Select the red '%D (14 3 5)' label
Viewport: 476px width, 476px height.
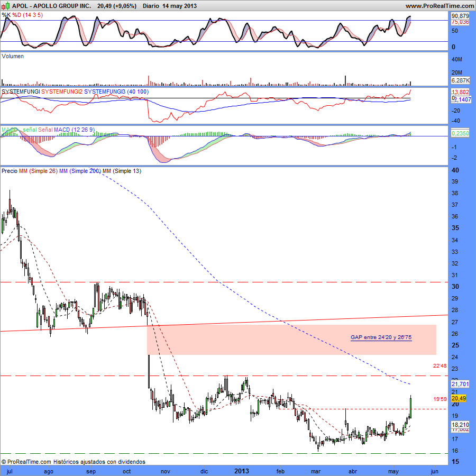pyautogui.click(x=28, y=15)
